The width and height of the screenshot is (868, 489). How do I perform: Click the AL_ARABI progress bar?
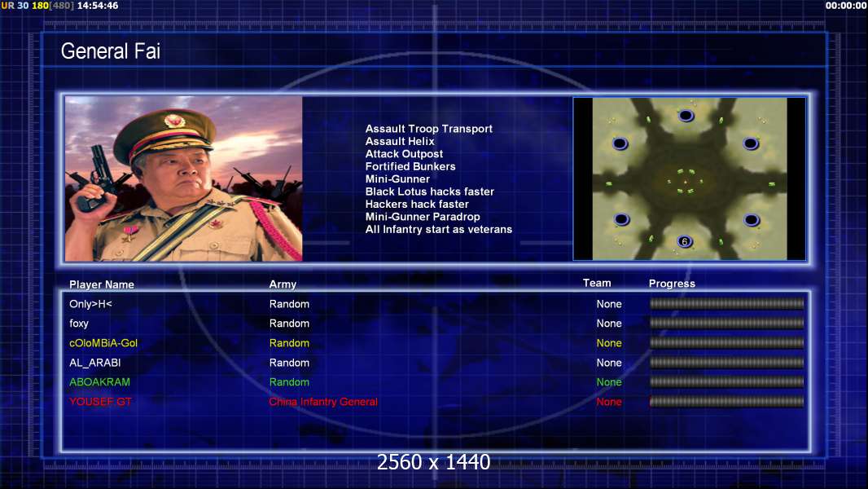coord(727,363)
